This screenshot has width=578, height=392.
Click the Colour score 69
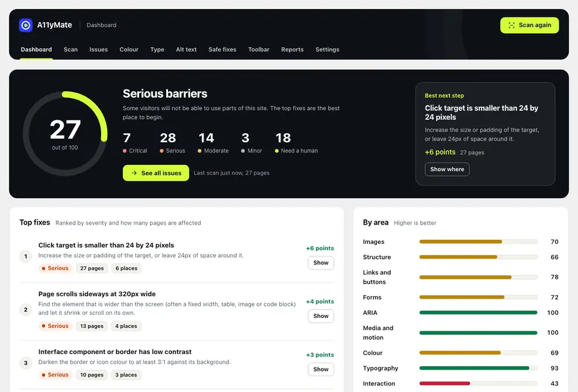tap(555, 353)
